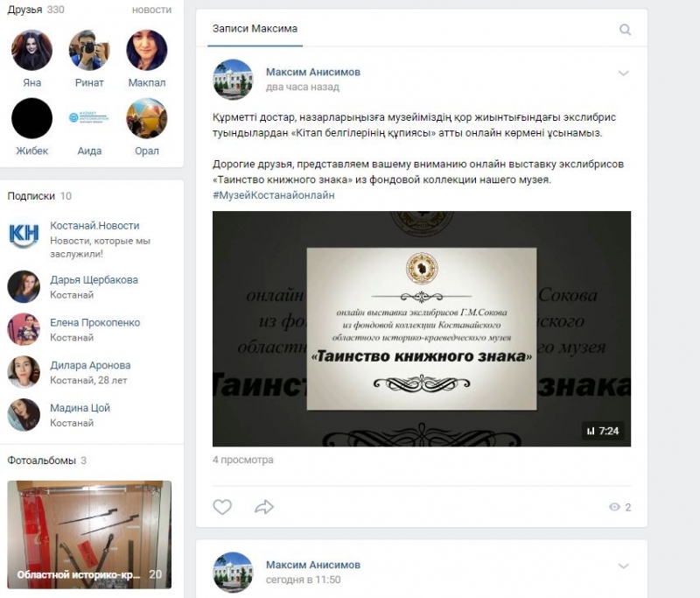Click the Максим Анисимов author name on the first post
This screenshot has width=700, height=598.
click(x=313, y=72)
